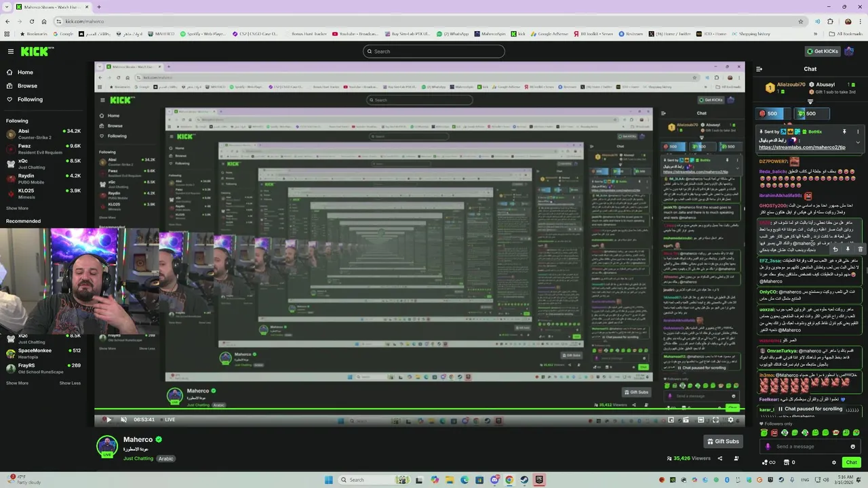The height and width of the screenshot is (488, 868).
Task: Resume chat via Chat paused for scrolling
Action: (x=810, y=409)
